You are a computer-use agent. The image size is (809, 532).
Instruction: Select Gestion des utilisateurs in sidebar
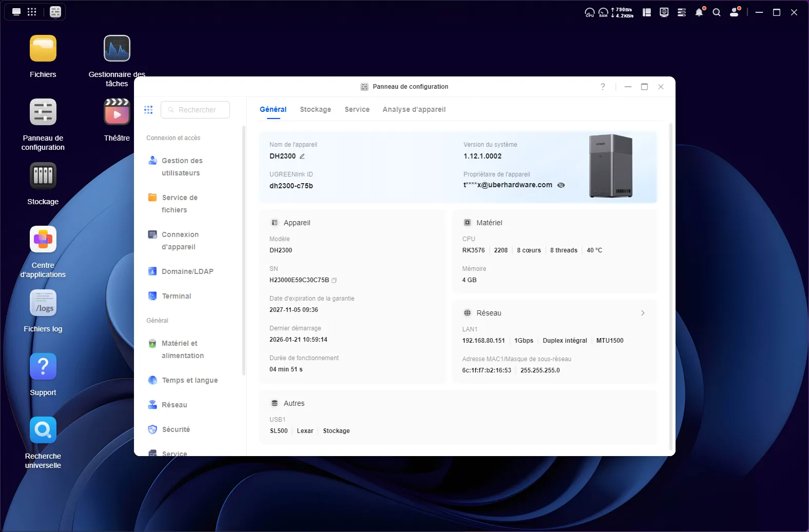pos(182,167)
